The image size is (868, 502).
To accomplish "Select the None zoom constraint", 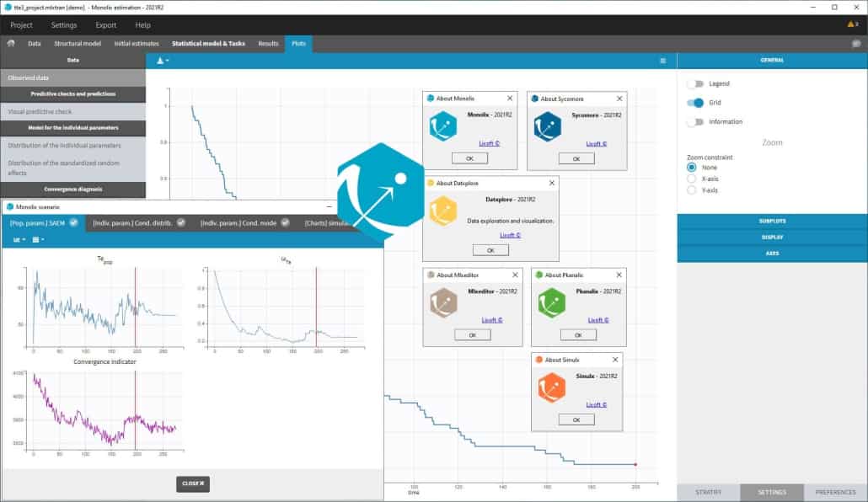I will 691,167.
